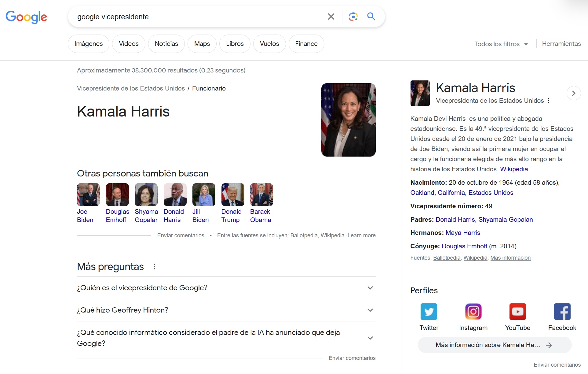Switch to Imágenes tab
The width and height of the screenshot is (588, 374).
89,44
